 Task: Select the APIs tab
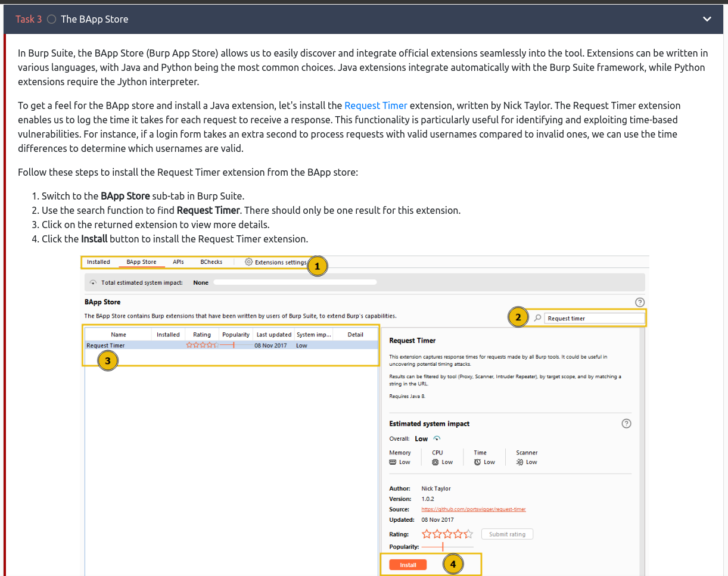tap(178, 262)
